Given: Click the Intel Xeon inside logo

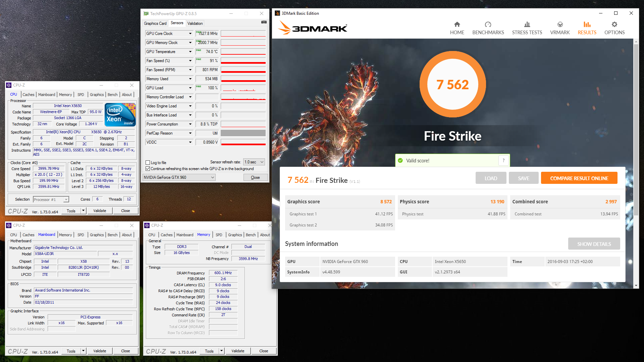Looking at the screenshot, I should (x=120, y=115).
